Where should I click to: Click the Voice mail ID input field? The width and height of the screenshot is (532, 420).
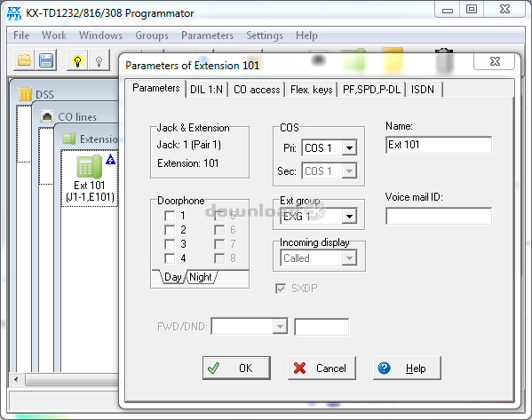pyautogui.click(x=439, y=216)
